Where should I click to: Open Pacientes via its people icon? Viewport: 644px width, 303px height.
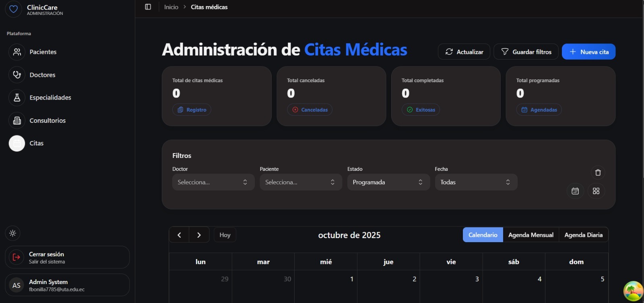pos(17,52)
